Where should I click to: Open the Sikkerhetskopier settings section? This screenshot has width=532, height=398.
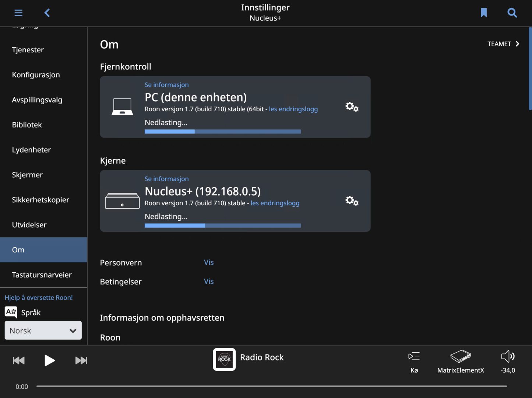pos(43,200)
